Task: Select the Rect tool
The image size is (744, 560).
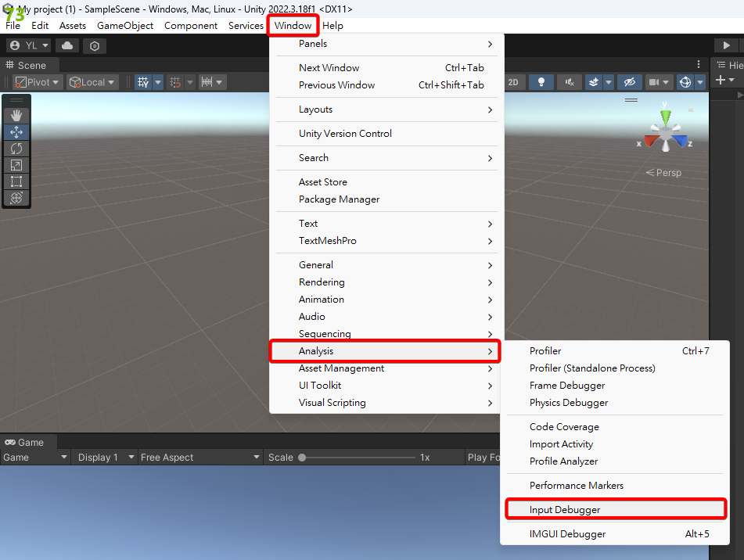Action: [16, 181]
